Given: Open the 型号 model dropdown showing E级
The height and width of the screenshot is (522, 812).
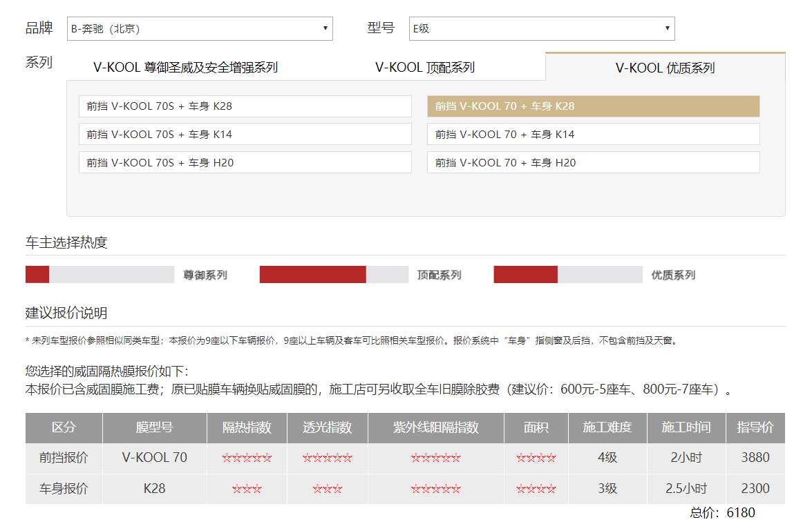Looking at the screenshot, I should pyautogui.click(x=542, y=28).
